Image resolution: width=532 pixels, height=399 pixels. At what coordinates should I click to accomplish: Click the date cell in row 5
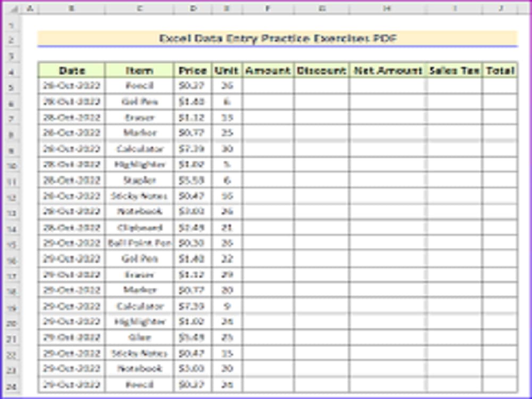tap(72, 86)
